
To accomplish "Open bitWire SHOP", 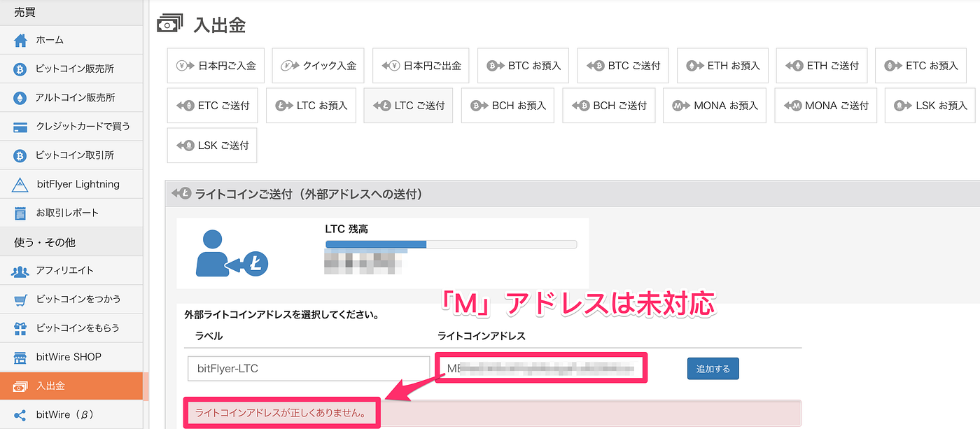I will pos(71,357).
